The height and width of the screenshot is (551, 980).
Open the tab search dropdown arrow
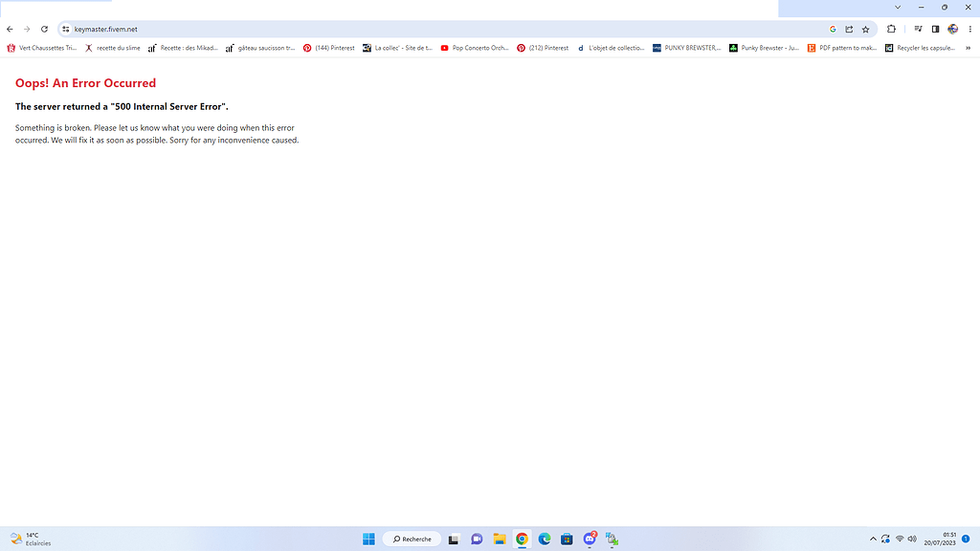pos(897,7)
